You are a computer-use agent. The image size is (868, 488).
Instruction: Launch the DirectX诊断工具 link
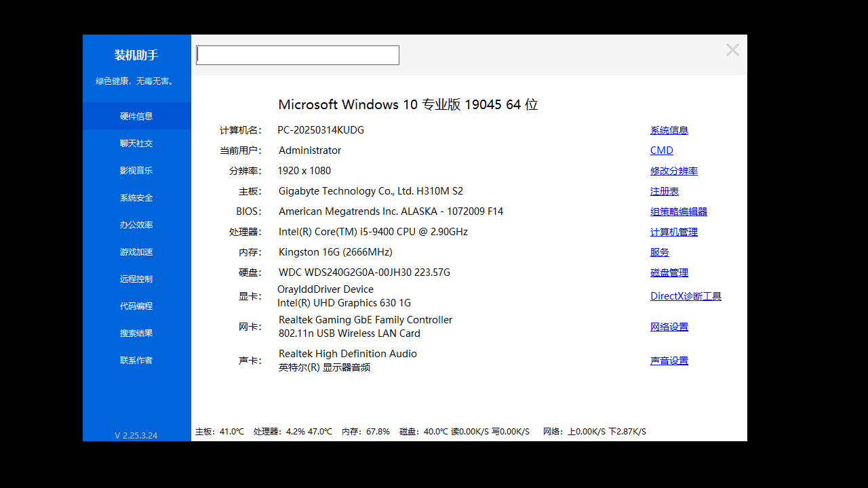pos(686,296)
